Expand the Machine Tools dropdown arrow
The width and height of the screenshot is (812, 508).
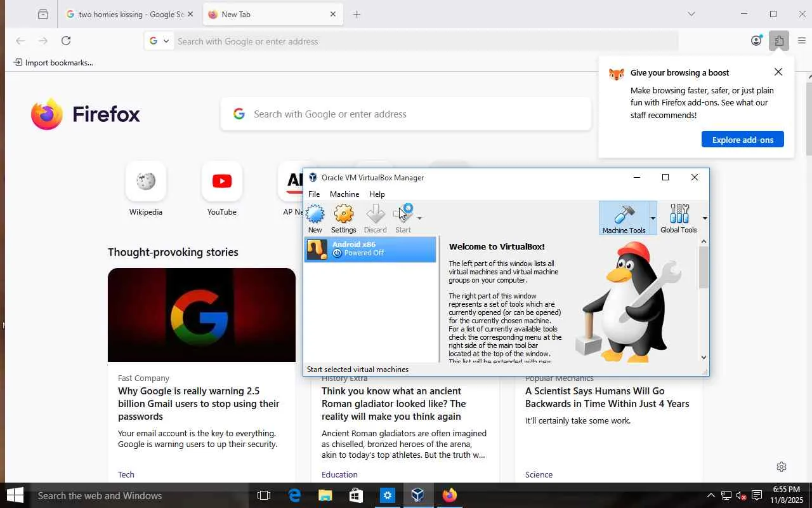(653, 218)
